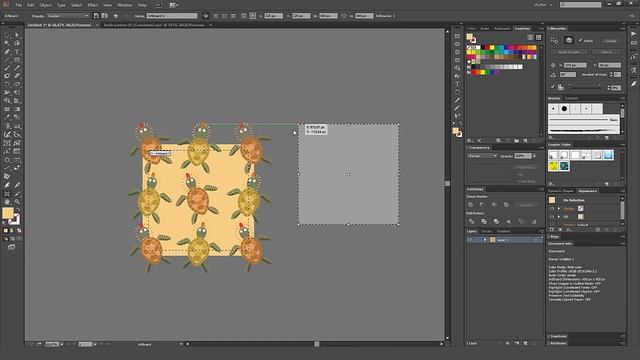Open the Effect menu
The image size is (640, 360).
pos(93,5)
